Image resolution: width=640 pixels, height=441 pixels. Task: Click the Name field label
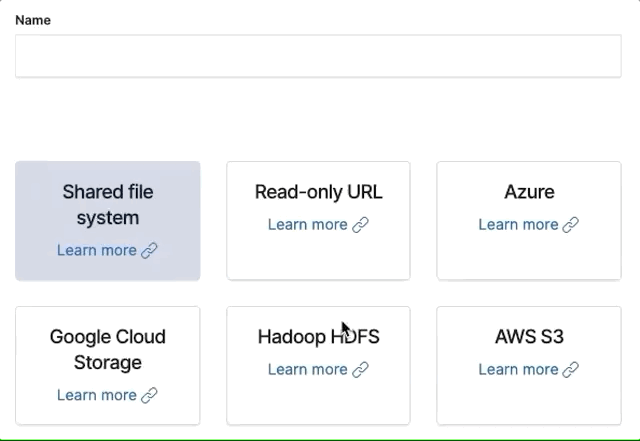(x=33, y=20)
